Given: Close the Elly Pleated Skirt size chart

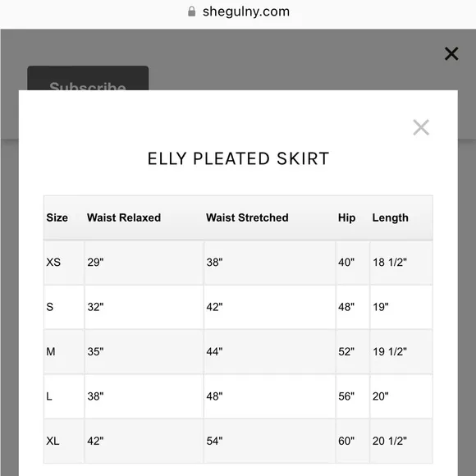Looking at the screenshot, I should [x=421, y=127].
